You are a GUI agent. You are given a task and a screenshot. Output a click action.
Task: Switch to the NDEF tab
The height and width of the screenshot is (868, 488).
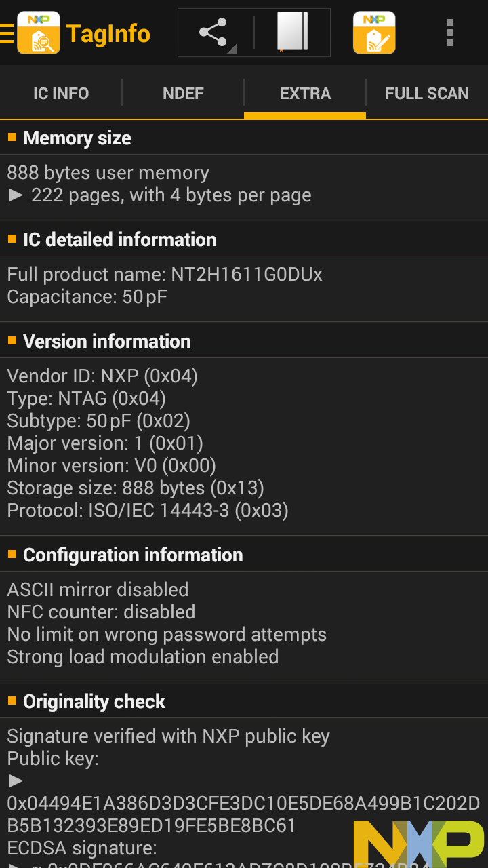tap(183, 94)
